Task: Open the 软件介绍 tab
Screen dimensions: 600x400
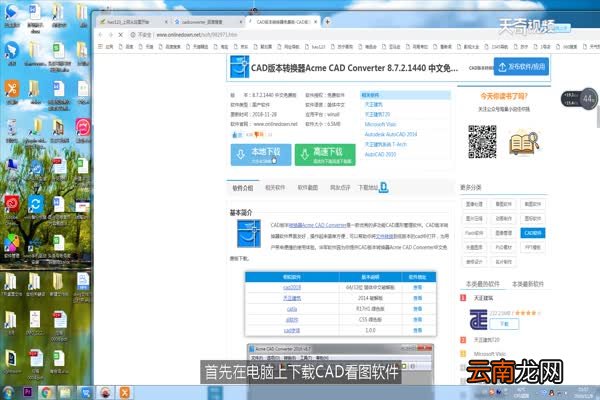Action: click(x=243, y=188)
